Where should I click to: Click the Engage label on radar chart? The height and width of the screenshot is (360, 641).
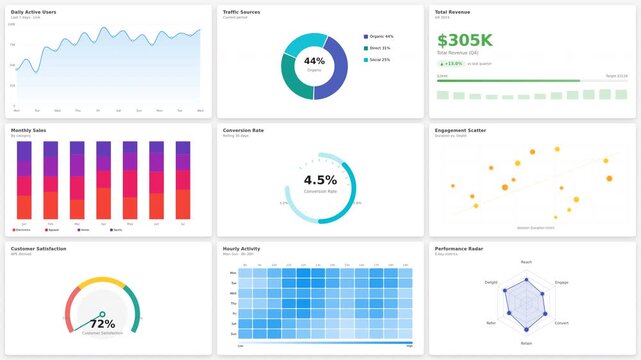pos(561,282)
